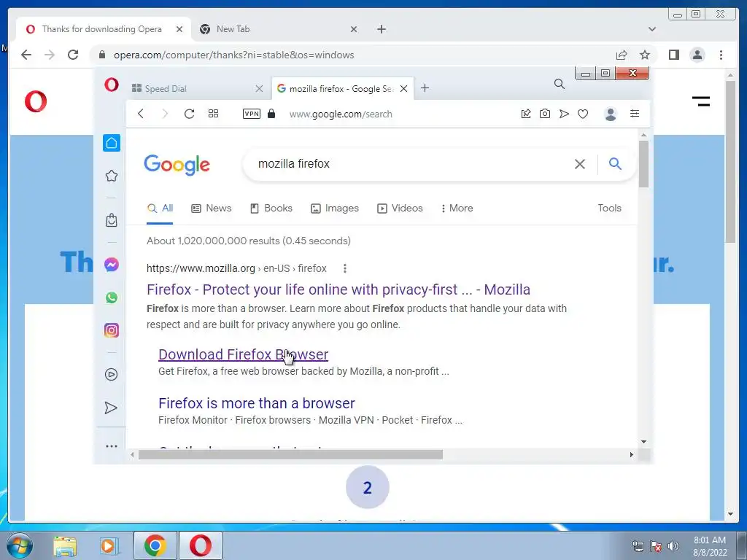Submit the Google search via blue magnifier
This screenshot has width=747, height=560.
click(615, 164)
